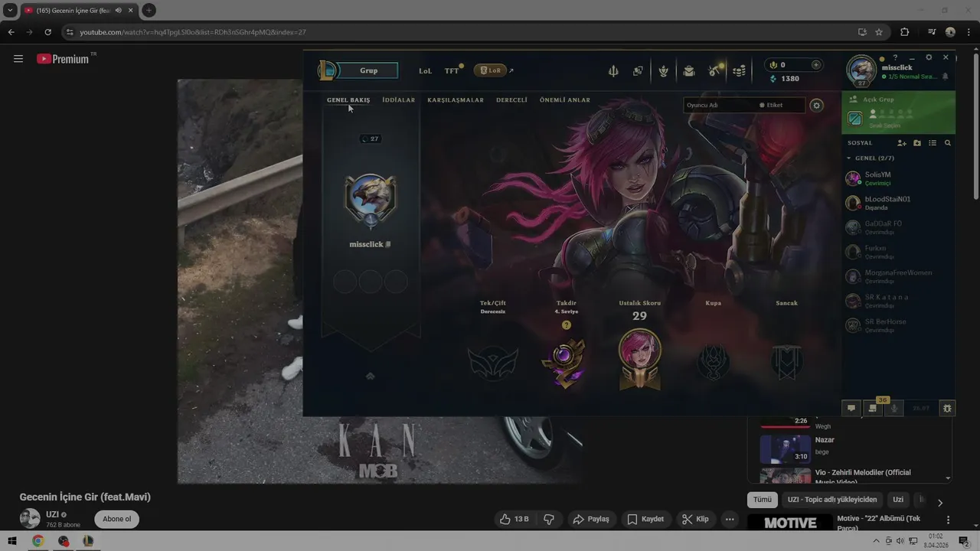Open the client settings gear near close button
Screen dimensions: 980x551
(929, 57)
